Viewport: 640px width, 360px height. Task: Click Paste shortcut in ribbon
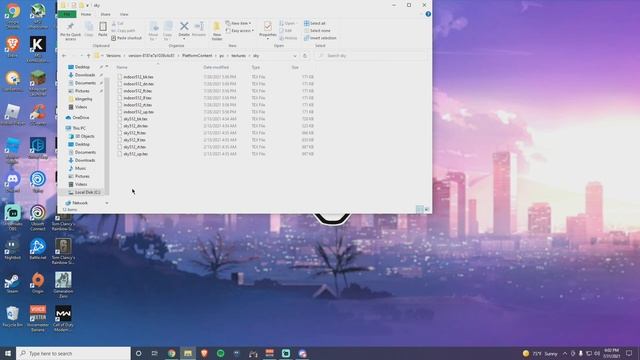coord(126,38)
